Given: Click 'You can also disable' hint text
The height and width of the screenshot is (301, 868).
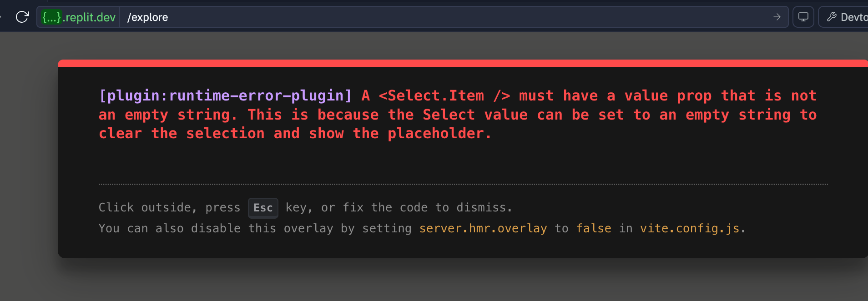Looking at the screenshot, I should coord(169,228).
